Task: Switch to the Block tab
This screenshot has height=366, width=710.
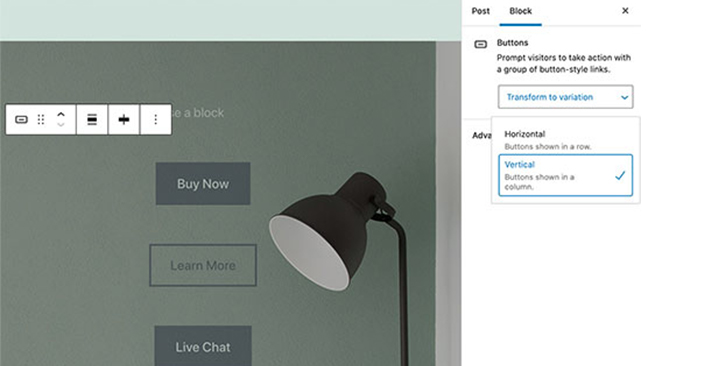Action: click(520, 11)
